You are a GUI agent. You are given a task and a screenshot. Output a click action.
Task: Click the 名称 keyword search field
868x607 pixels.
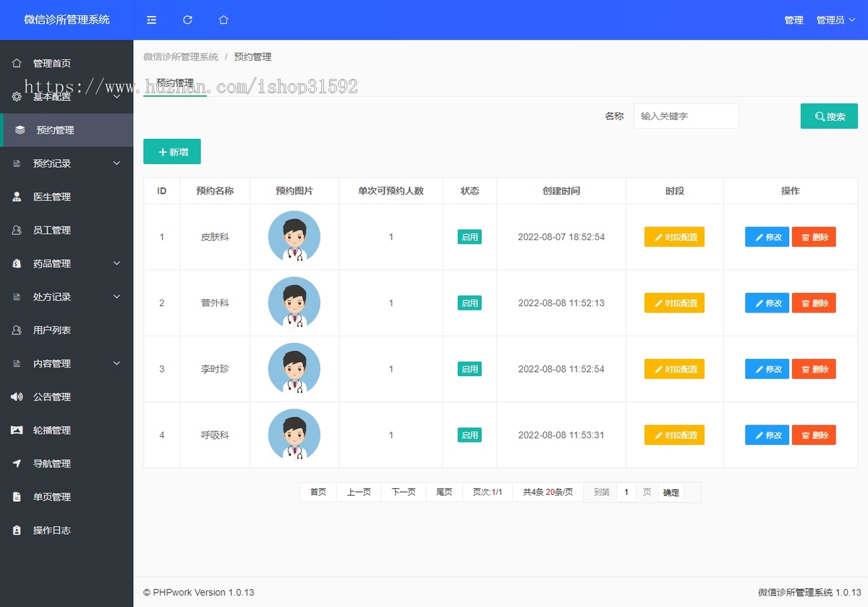(x=686, y=116)
